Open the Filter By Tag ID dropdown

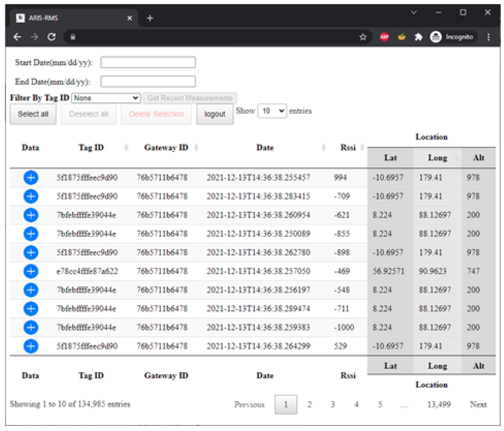click(106, 98)
